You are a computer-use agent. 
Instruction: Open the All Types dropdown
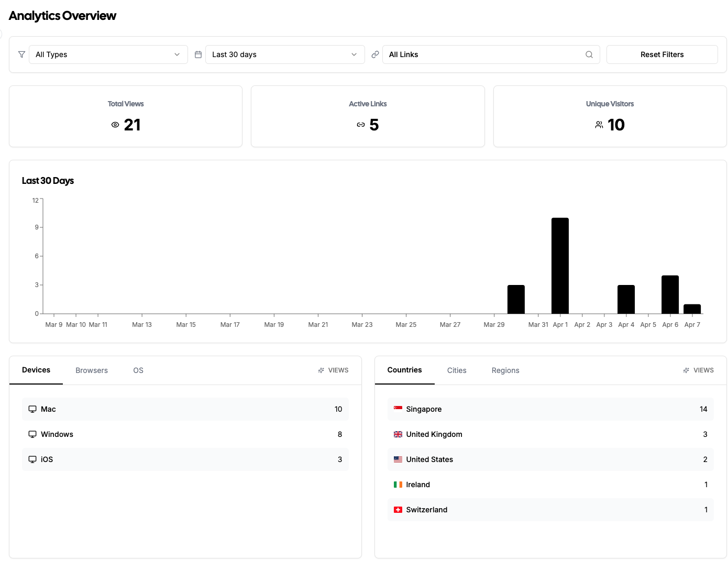coord(108,54)
